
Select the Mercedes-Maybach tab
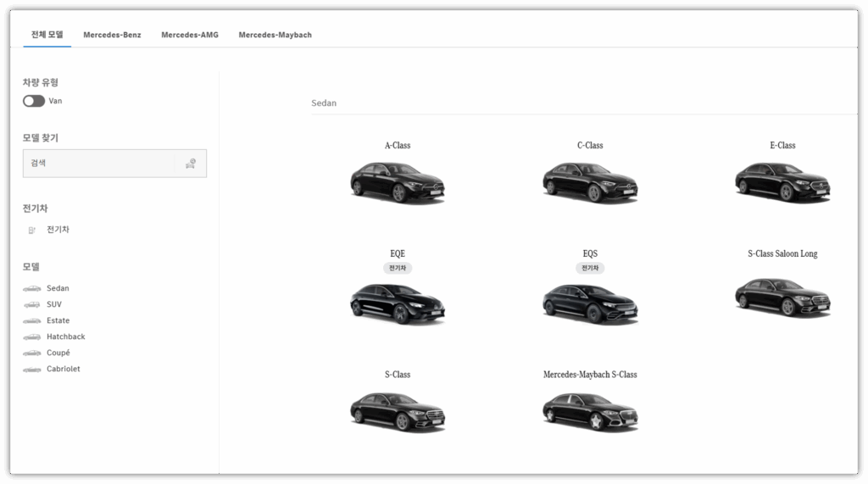(275, 35)
